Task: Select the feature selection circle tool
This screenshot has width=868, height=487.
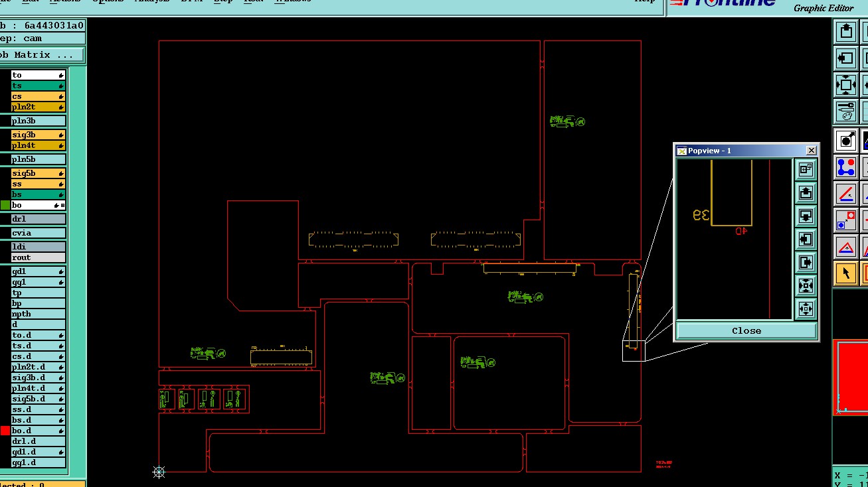Action: (846, 140)
